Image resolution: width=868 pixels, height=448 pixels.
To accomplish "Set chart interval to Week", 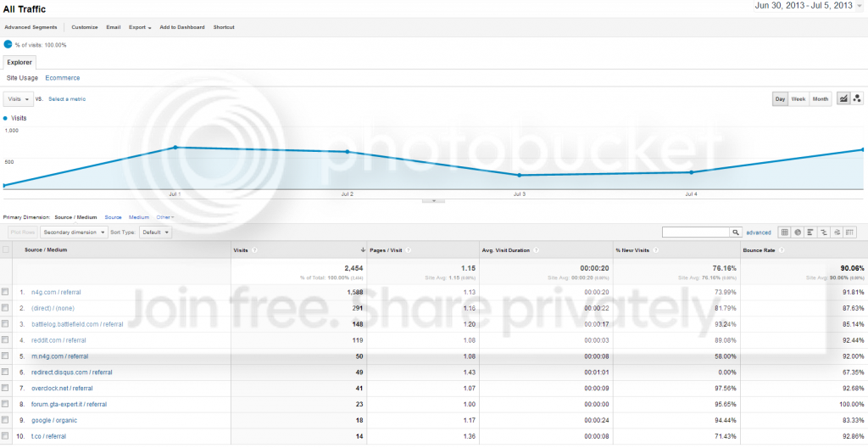I will click(x=798, y=98).
